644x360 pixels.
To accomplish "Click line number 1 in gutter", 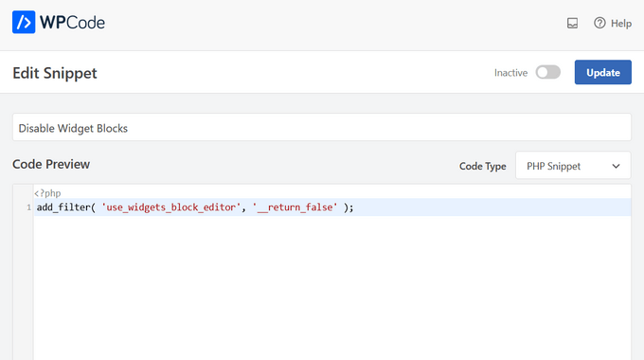I will pyautogui.click(x=28, y=207).
